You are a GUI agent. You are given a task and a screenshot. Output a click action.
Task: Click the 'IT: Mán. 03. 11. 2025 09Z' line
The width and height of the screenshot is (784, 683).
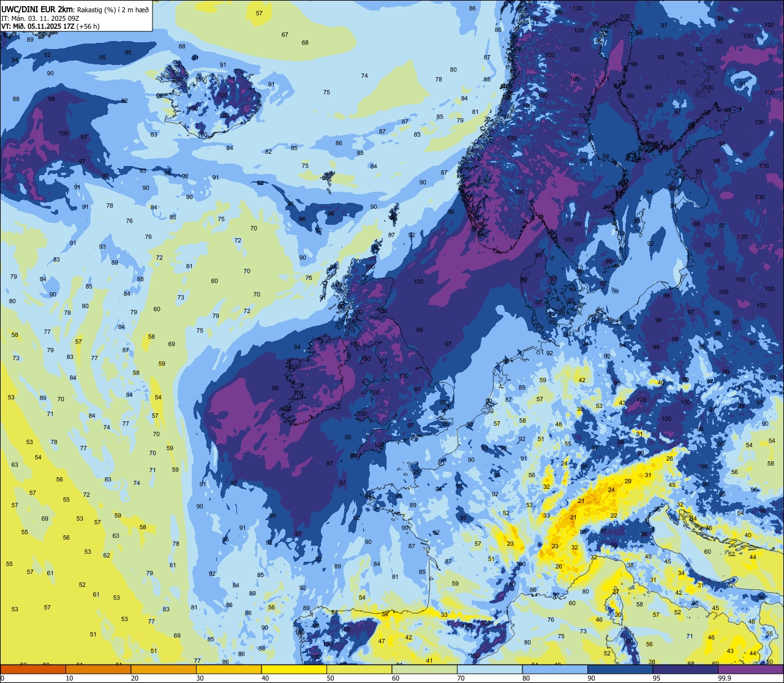click(x=40, y=18)
